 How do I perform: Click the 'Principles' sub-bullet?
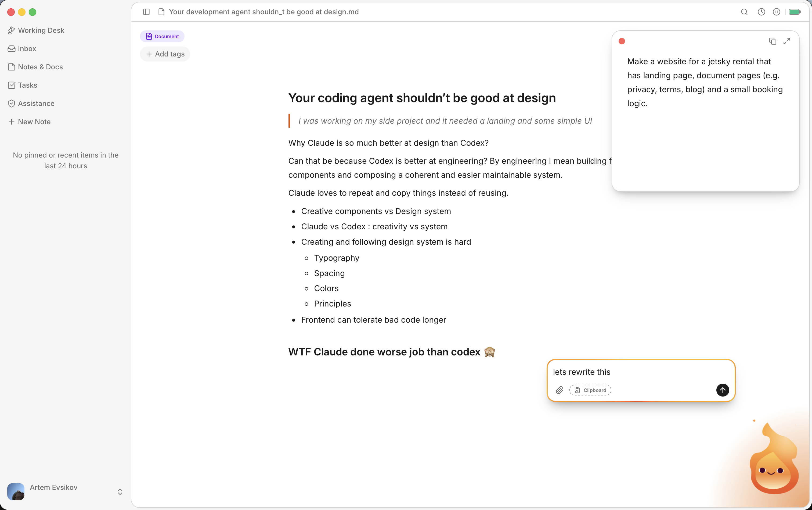click(x=333, y=304)
